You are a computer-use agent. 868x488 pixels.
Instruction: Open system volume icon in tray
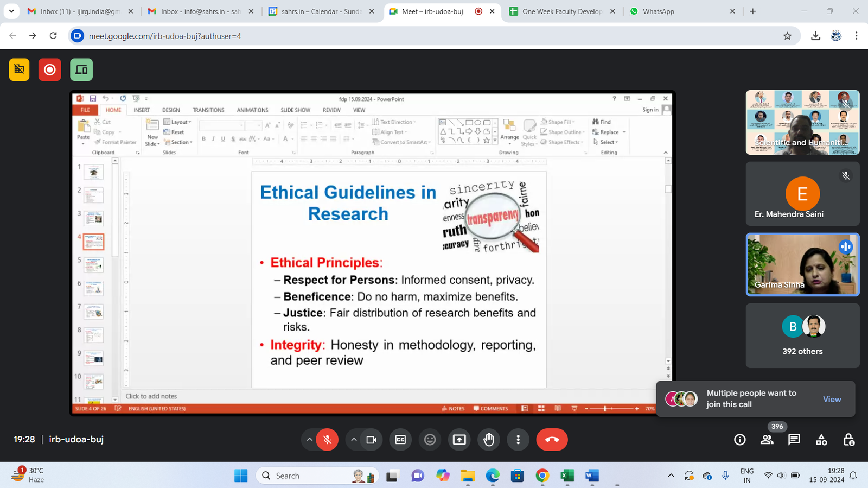pyautogui.click(x=781, y=476)
